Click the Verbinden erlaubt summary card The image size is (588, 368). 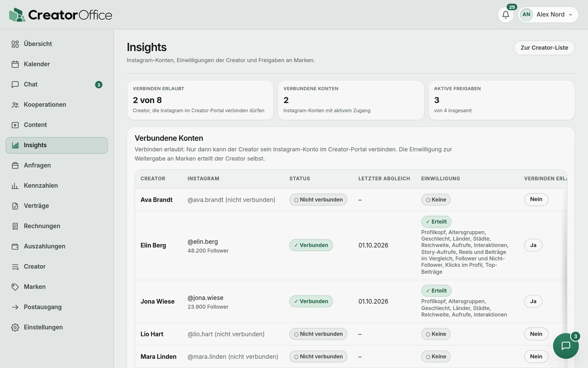coord(200,100)
